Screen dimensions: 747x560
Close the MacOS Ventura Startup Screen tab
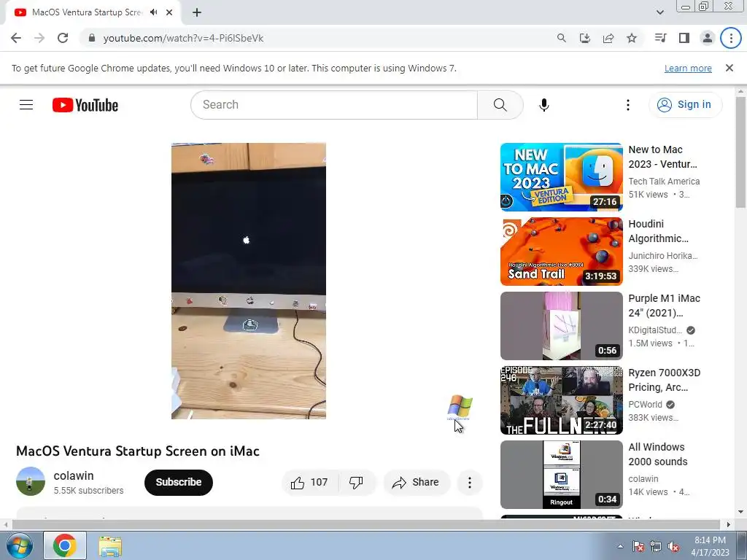pos(169,12)
